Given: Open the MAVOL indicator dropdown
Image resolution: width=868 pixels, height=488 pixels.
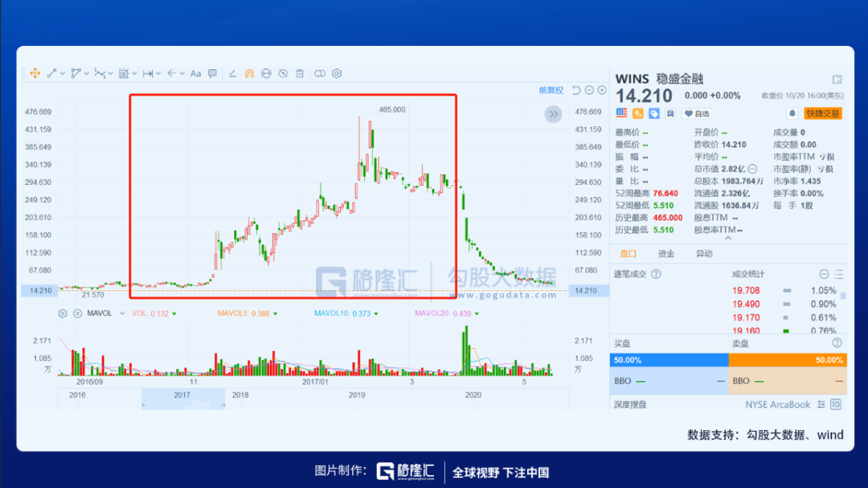Looking at the screenshot, I should (x=122, y=314).
